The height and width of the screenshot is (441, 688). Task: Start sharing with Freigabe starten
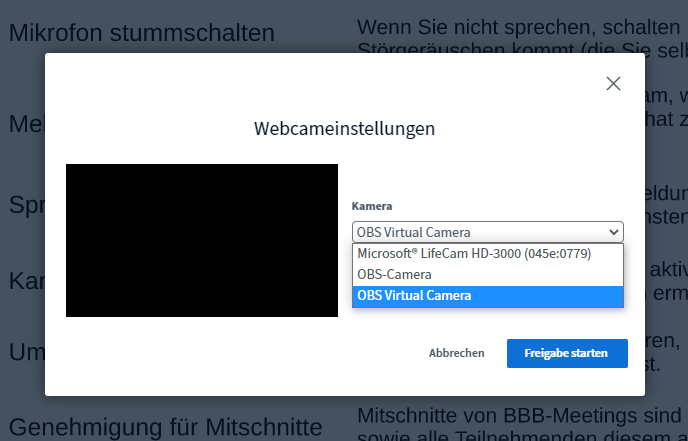point(566,353)
